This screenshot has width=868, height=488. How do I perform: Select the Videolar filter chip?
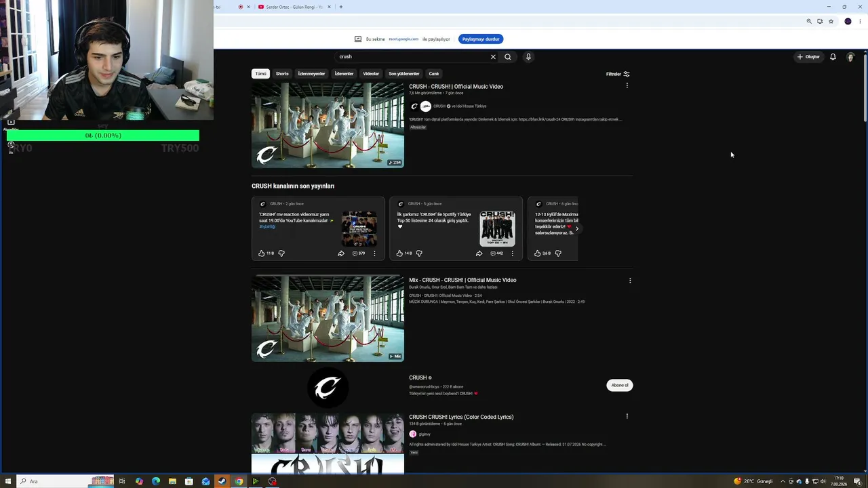point(371,74)
